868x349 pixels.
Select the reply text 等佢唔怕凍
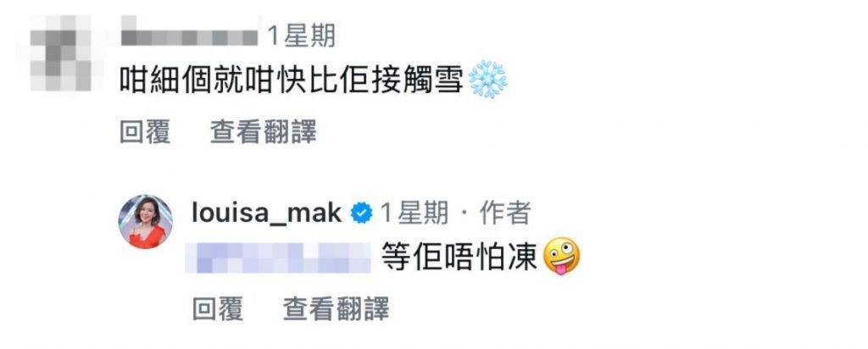[460, 258]
